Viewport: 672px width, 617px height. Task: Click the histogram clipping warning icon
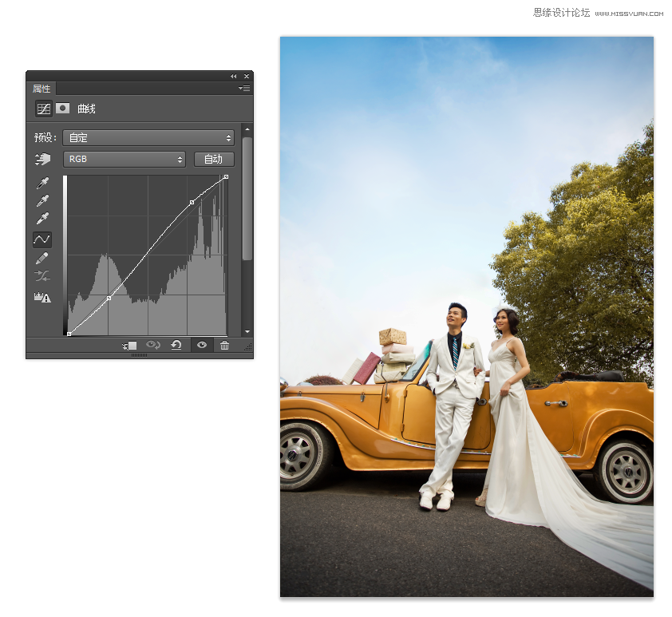(x=42, y=297)
